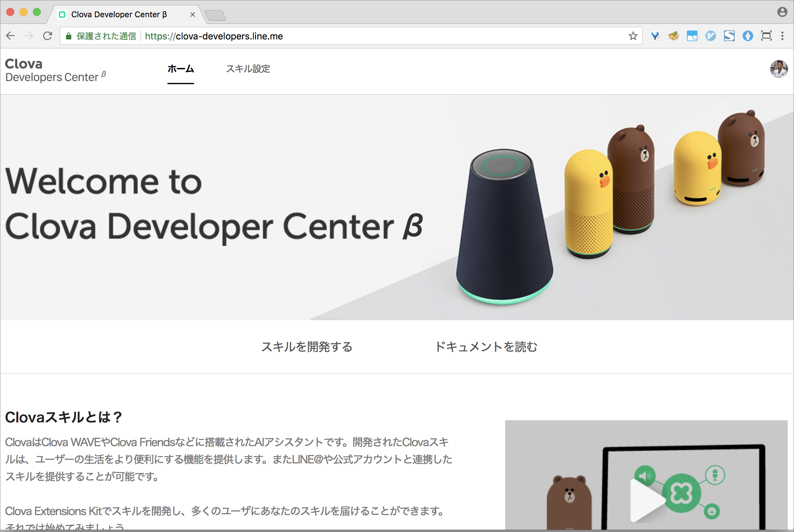Click the Clova Developers Center logo
Image resolution: width=794 pixels, height=532 pixels.
click(x=56, y=70)
